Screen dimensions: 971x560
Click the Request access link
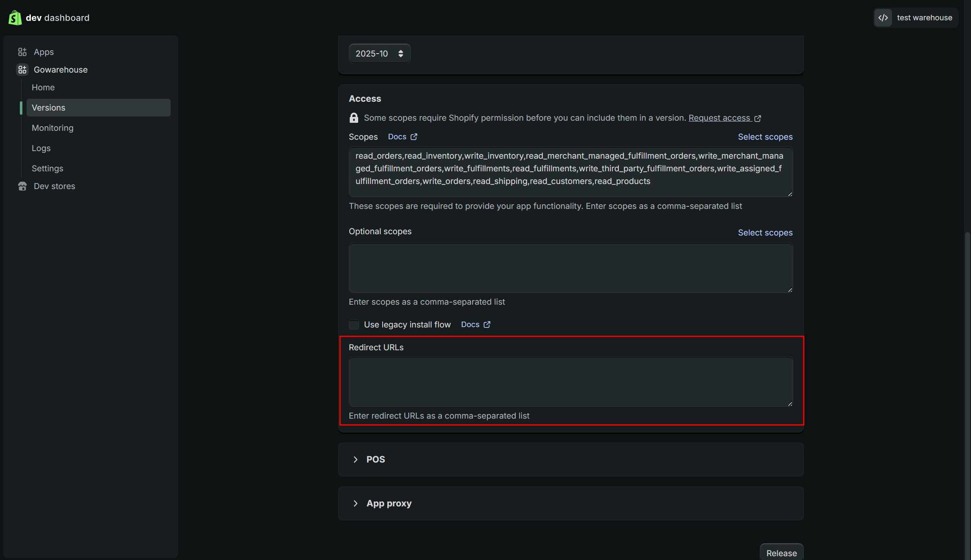tap(720, 118)
